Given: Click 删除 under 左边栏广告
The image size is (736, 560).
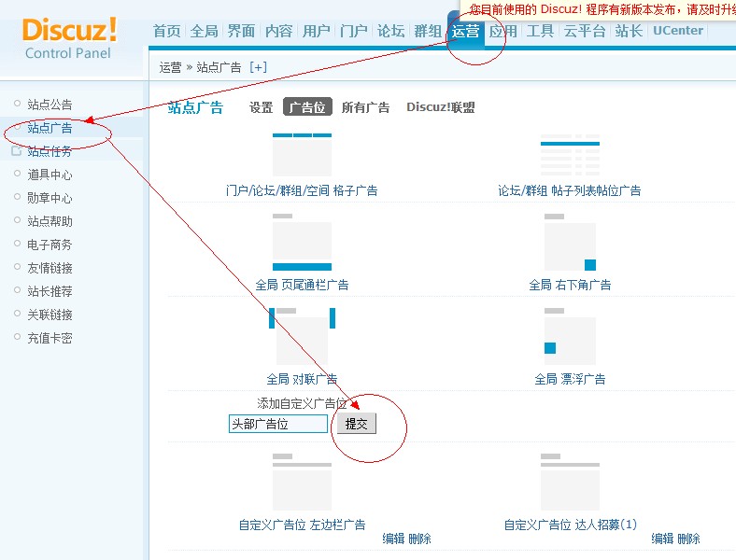Looking at the screenshot, I should point(419,539).
